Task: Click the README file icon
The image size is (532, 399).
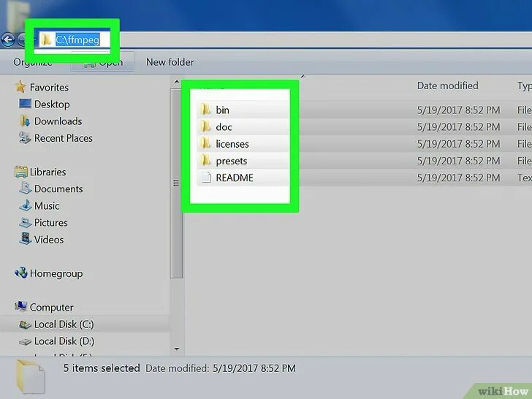Action: (205, 178)
